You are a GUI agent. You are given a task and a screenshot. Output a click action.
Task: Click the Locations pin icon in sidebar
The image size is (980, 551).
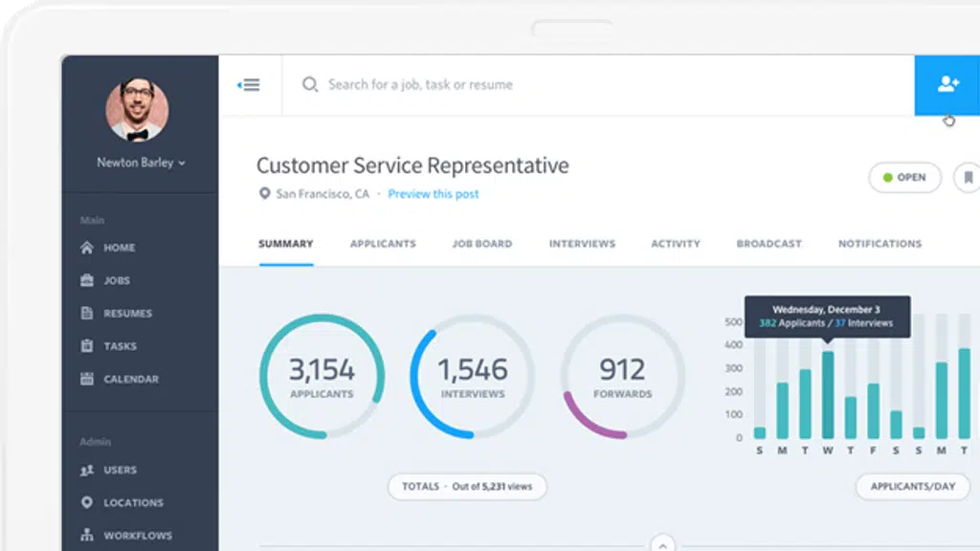pyautogui.click(x=87, y=502)
